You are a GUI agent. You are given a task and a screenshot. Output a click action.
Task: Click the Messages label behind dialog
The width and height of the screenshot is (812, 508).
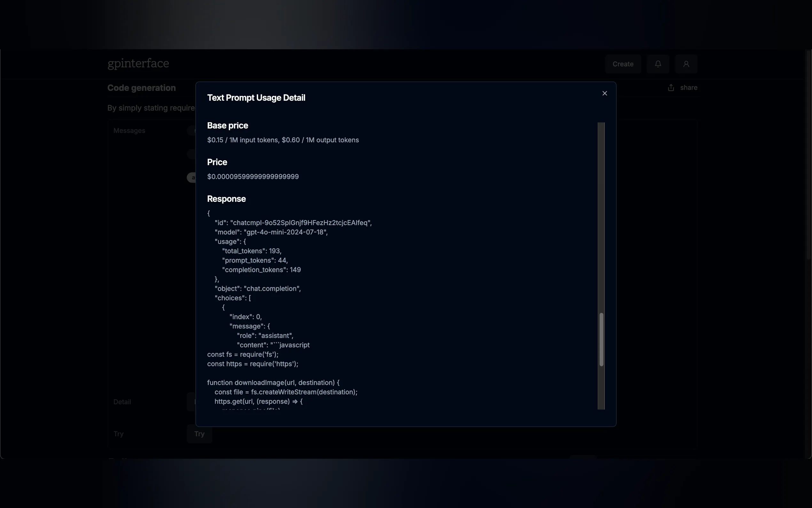129,131
